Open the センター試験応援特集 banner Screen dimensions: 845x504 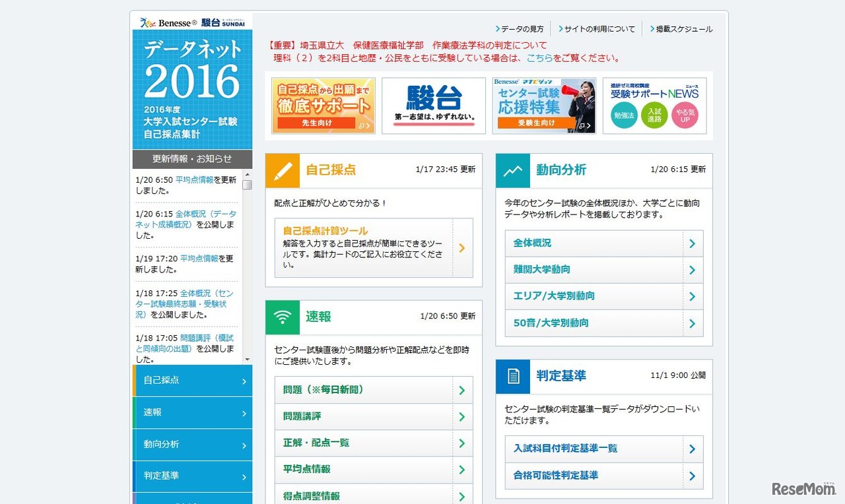[544, 106]
